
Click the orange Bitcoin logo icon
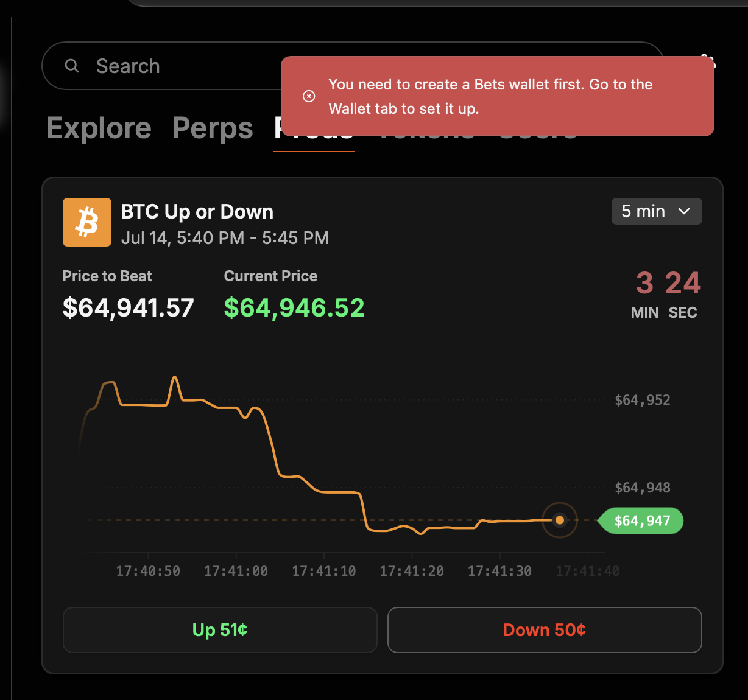coord(87,222)
